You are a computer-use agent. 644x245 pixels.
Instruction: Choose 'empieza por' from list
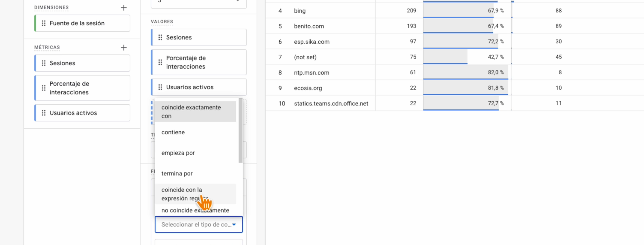pos(178,153)
